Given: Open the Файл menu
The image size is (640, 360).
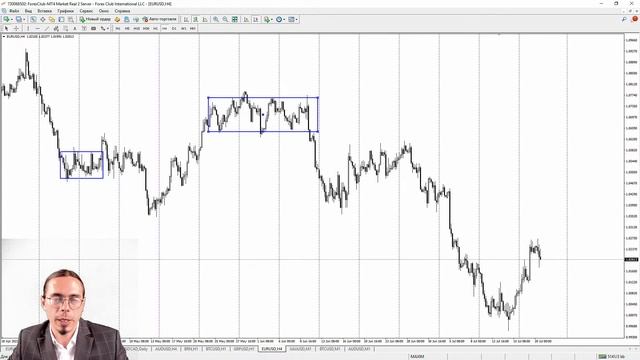Looking at the screenshot, I should click(x=14, y=11).
